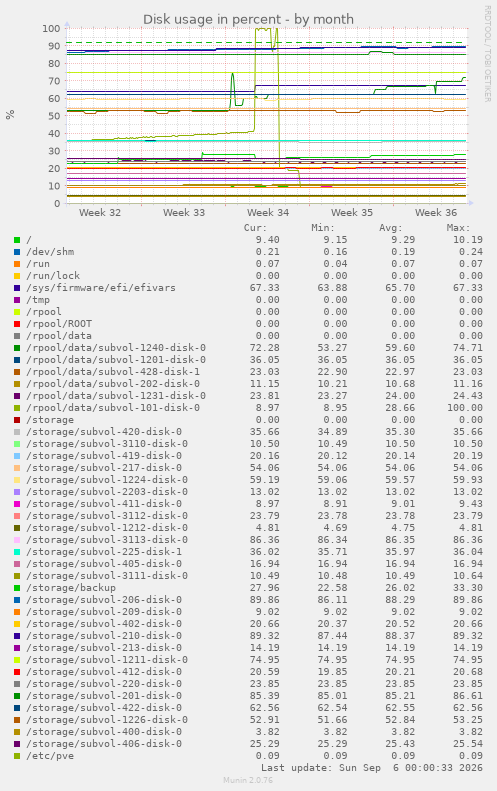Viewport: 497px width, 791px height.
Task: Click the 67.33 Cur value for efivars
Action: pos(264,288)
